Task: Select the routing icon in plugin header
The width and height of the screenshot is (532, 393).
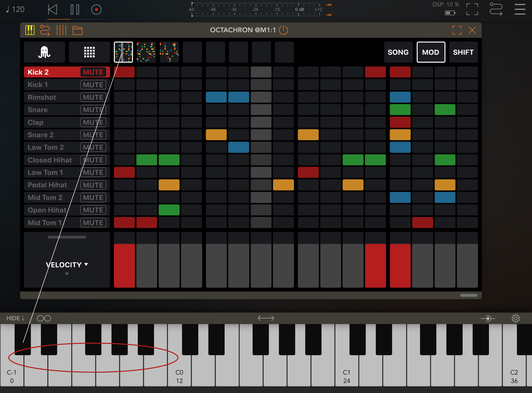Action: (45, 30)
